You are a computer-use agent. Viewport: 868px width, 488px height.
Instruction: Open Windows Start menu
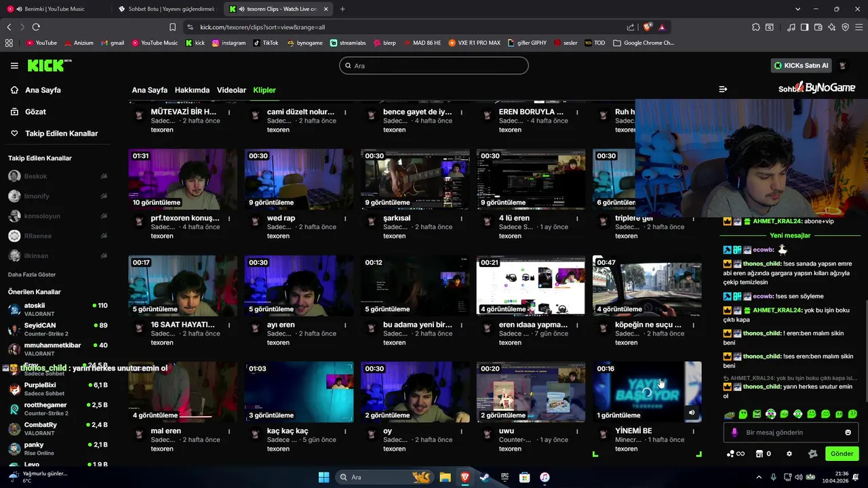coord(323,477)
